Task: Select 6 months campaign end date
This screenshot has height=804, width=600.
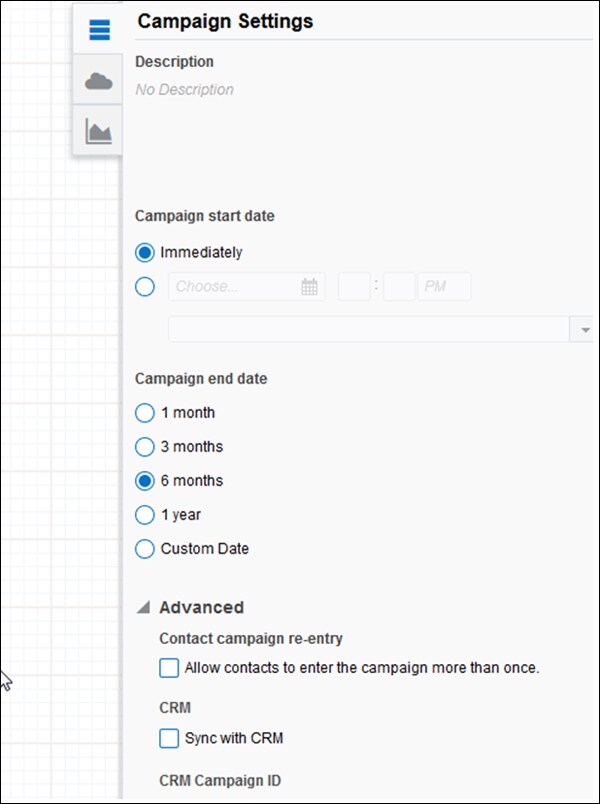Action: point(145,481)
